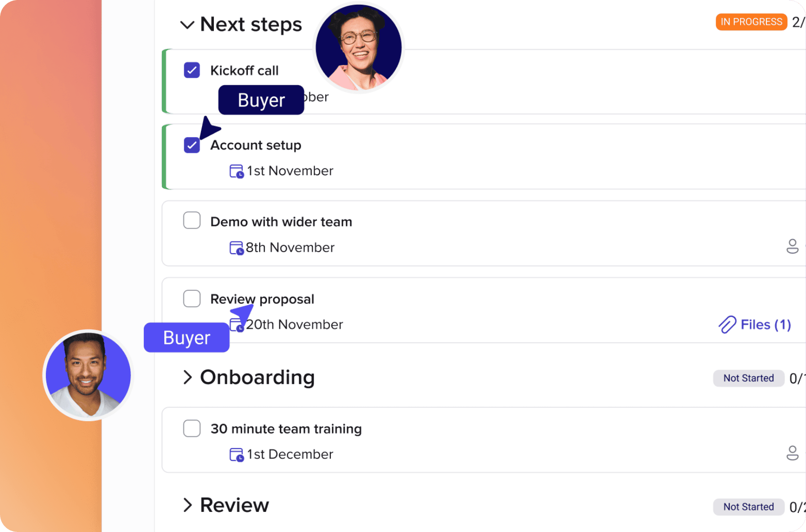Click the Onboarding Not Started badge

(749, 378)
